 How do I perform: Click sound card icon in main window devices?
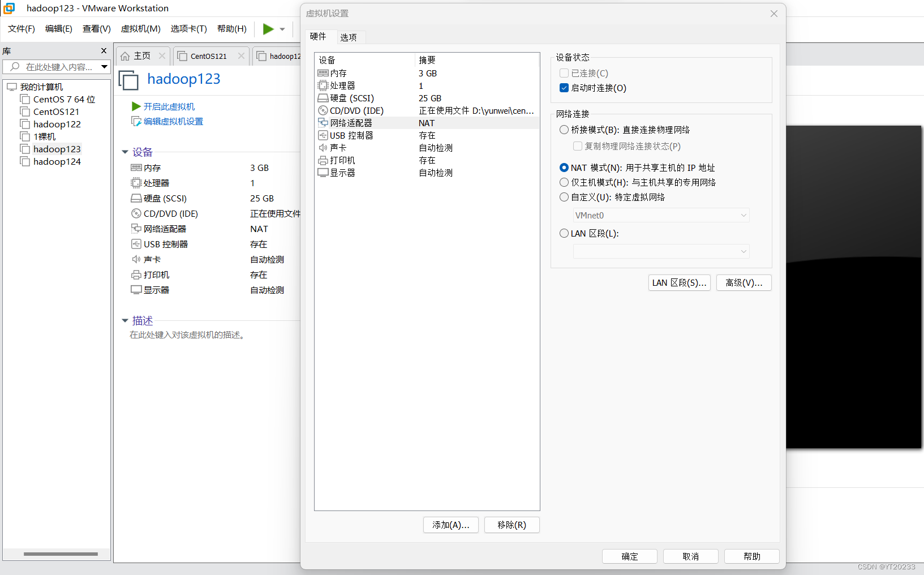click(x=136, y=259)
